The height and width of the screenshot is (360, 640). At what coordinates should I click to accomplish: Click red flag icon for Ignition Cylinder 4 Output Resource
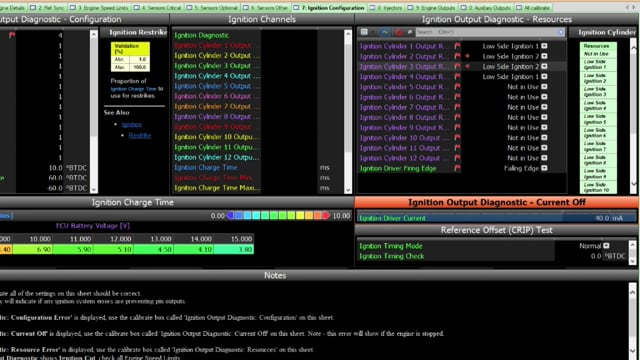click(457, 77)
